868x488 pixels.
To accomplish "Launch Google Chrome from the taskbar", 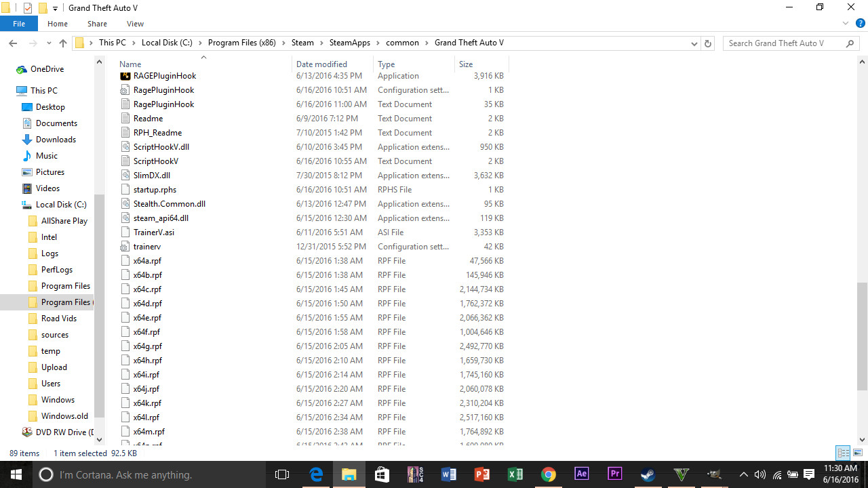I will tap(548, 474).
